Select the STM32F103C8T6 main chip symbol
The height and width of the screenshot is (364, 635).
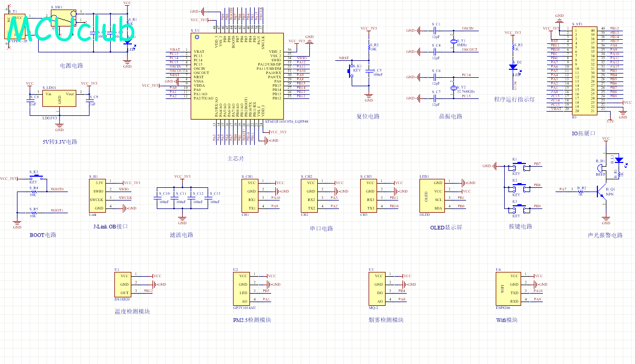237,76
